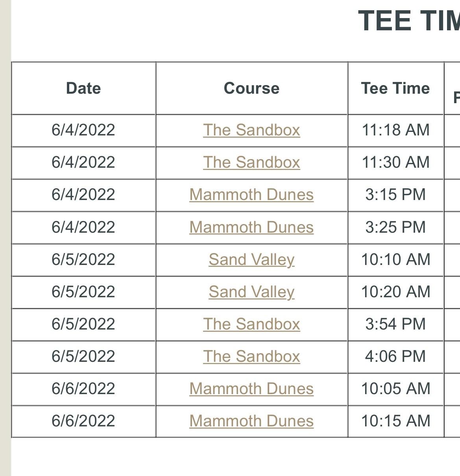Visit Mammoth Dunes link for 10:15 AM
The image size is (460, 476).
click(251, 421)
